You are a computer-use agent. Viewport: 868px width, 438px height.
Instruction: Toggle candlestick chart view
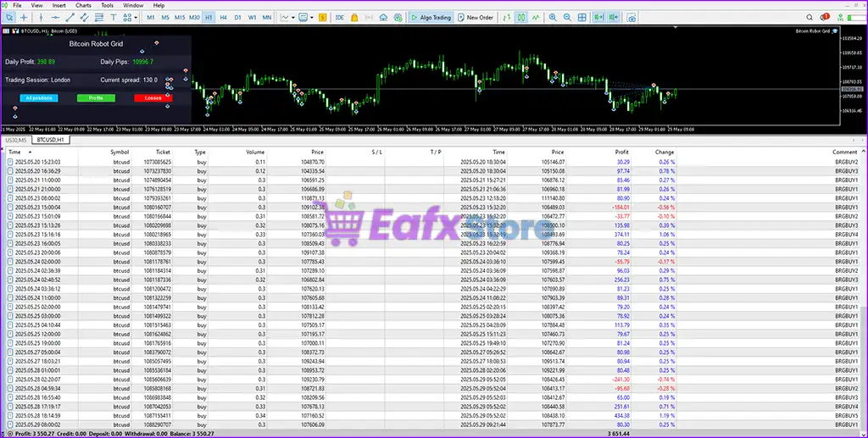pyautogui.click(x=521, y=18)
